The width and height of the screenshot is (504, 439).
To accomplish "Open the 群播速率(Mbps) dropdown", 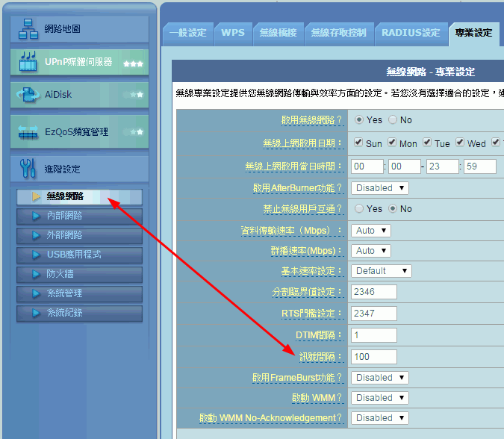I will point(370,251).
